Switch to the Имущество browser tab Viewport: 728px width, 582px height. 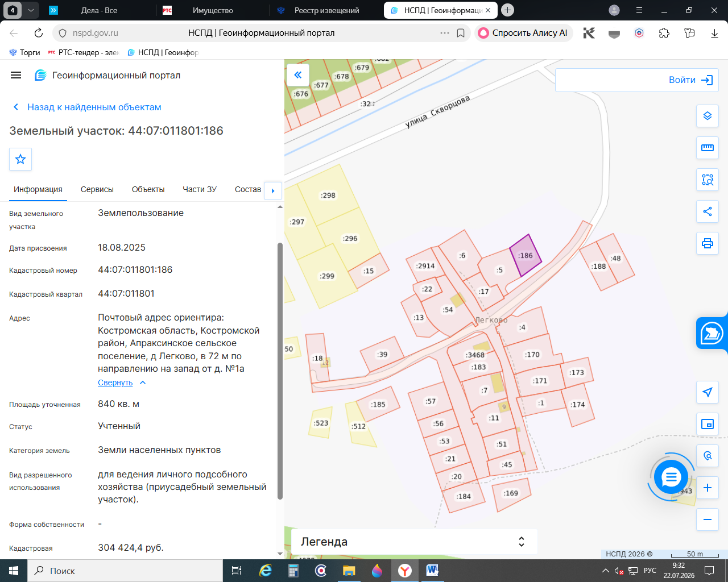tap(213, 10)
